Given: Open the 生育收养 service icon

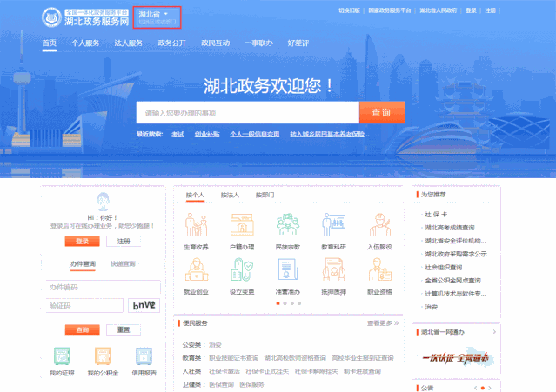Looking at the screenshot, I should point(197,226).
